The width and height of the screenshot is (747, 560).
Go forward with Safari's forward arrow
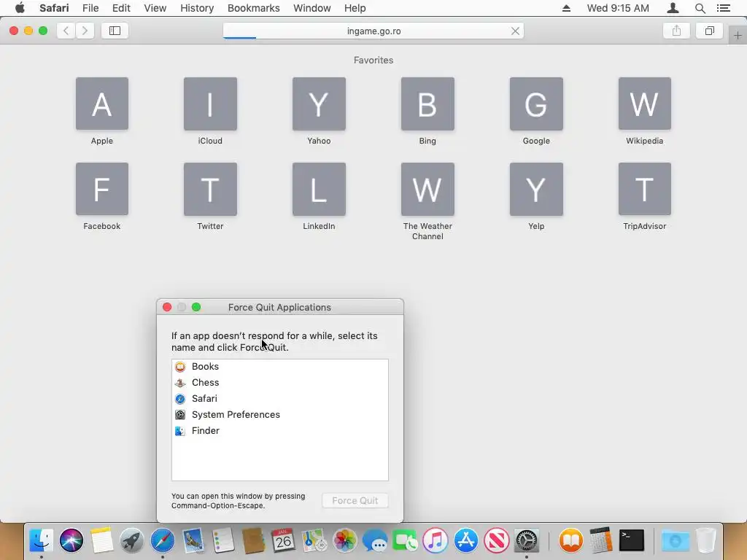tap(85, 31)
